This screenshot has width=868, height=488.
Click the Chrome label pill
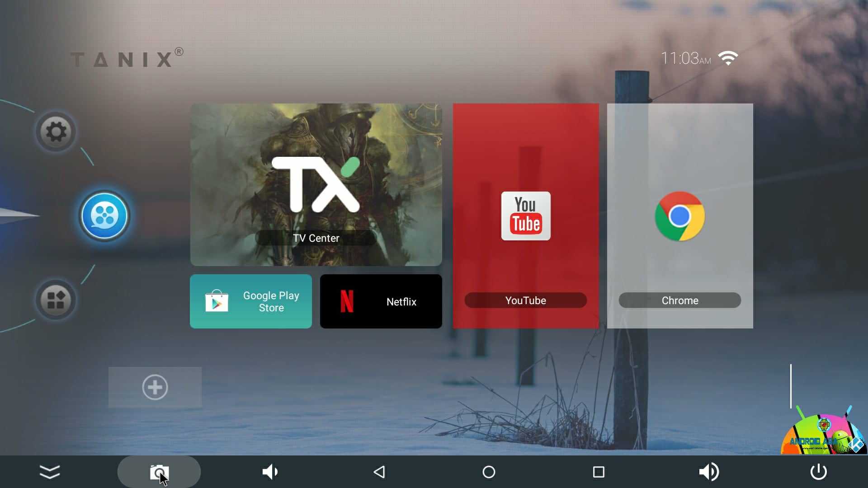680,300
